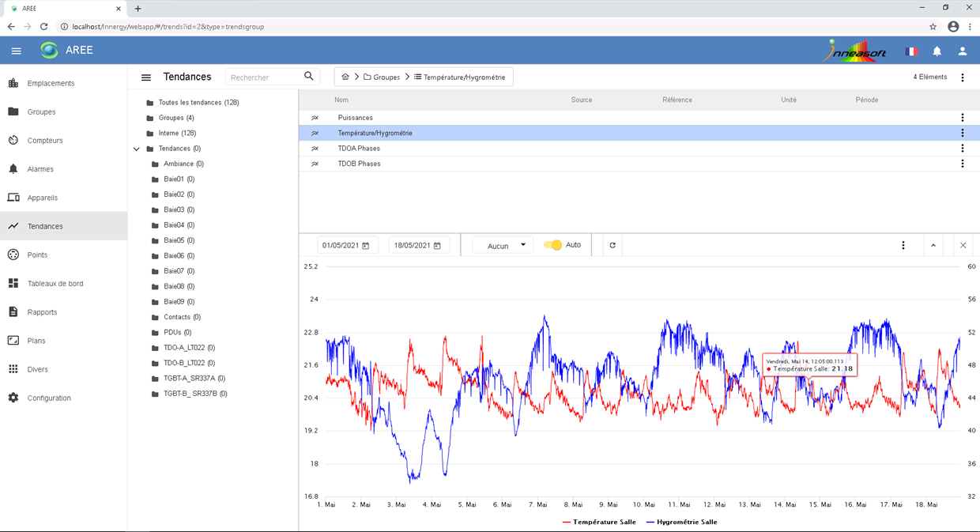The image size is (980, 532).
Task: Click the French flag language icon
Action: [911, 51]
